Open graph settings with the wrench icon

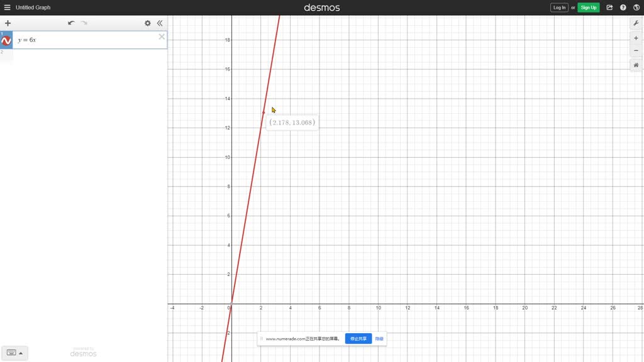[x=636, y=23]
